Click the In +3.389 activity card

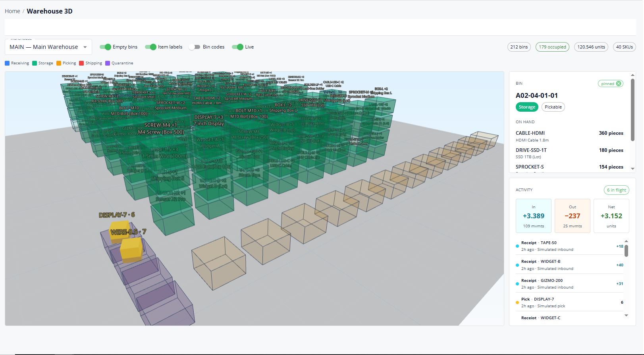533,216
